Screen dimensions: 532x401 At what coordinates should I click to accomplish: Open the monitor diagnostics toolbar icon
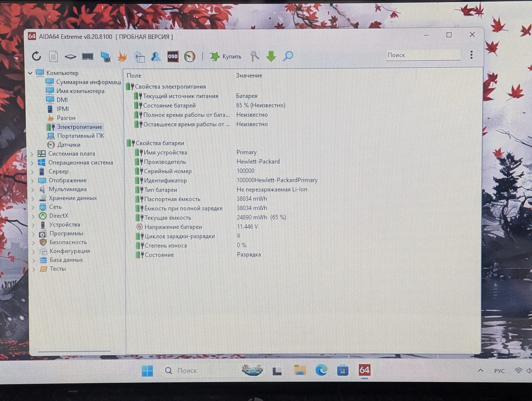(x=106, y=56)
